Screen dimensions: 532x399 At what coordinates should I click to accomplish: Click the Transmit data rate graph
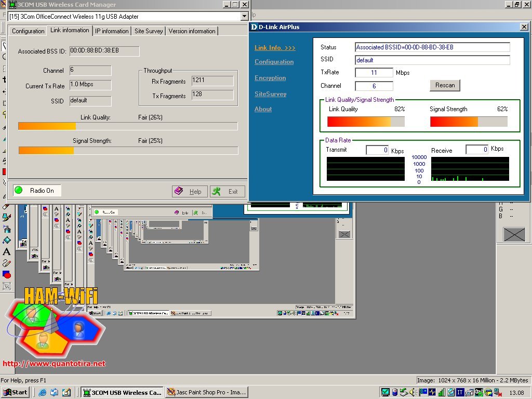pyautogui.click(x=365, y=169)
